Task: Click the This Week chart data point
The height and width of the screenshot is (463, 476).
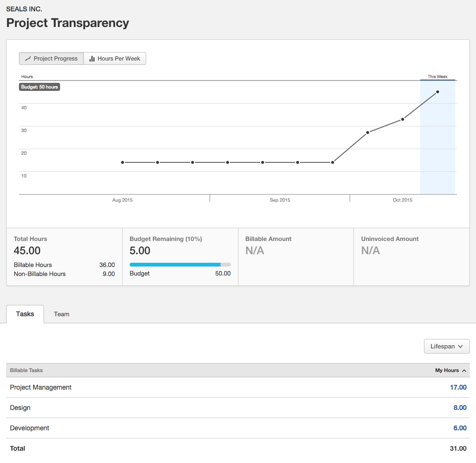Action: tap(438, 92)
